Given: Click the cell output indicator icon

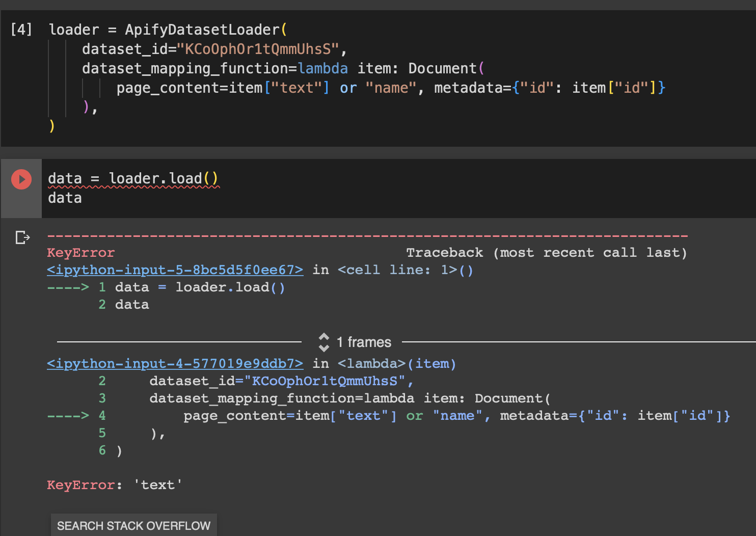Looking at the screenshot, I should click(x=22, y=237).
